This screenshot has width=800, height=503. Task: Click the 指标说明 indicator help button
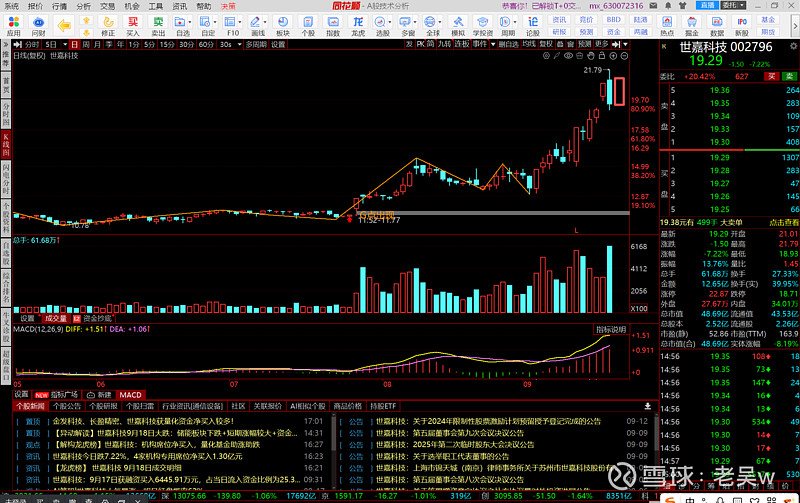(x=611, y=330)
